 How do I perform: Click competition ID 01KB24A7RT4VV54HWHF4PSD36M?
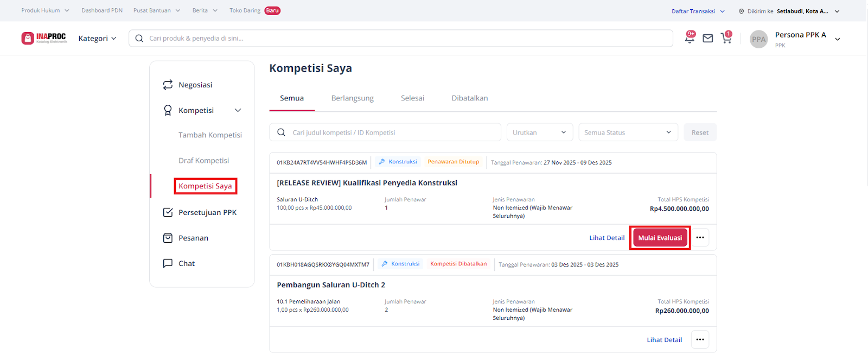tap(322, 162)
